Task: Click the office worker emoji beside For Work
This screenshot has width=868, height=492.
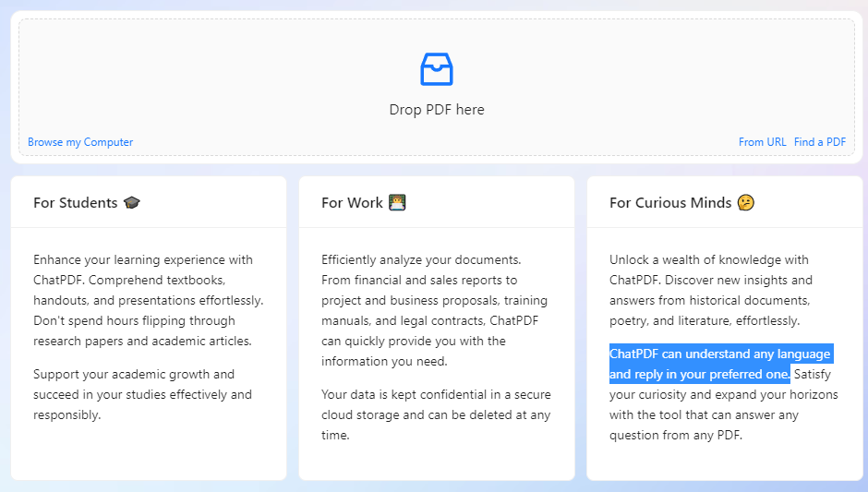Action: point(398,203)
